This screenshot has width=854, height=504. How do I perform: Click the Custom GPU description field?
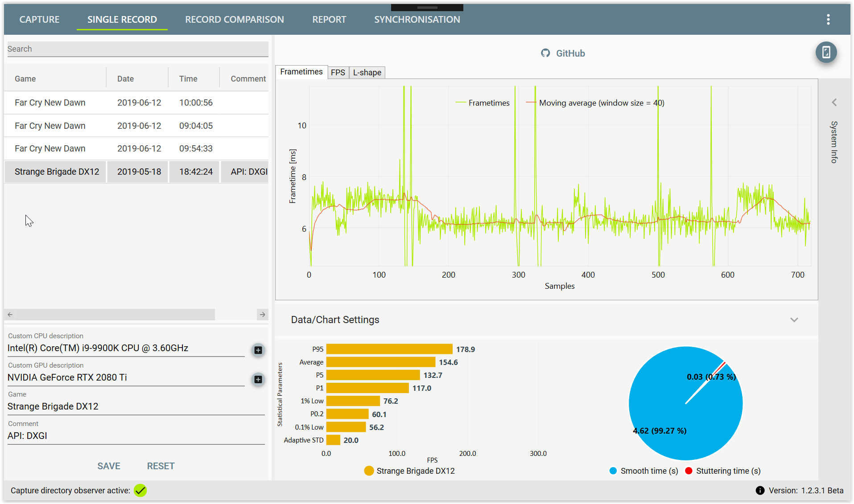[x=126, y=377]
